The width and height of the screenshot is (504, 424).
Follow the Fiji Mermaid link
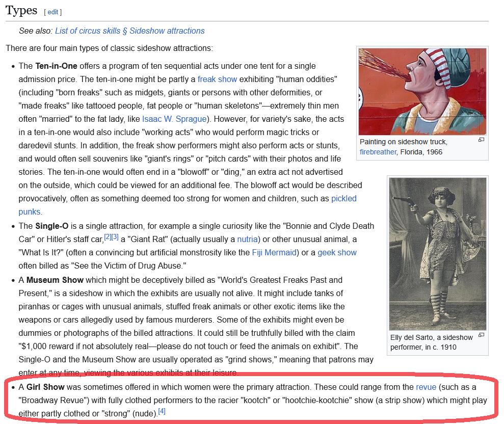274,253
